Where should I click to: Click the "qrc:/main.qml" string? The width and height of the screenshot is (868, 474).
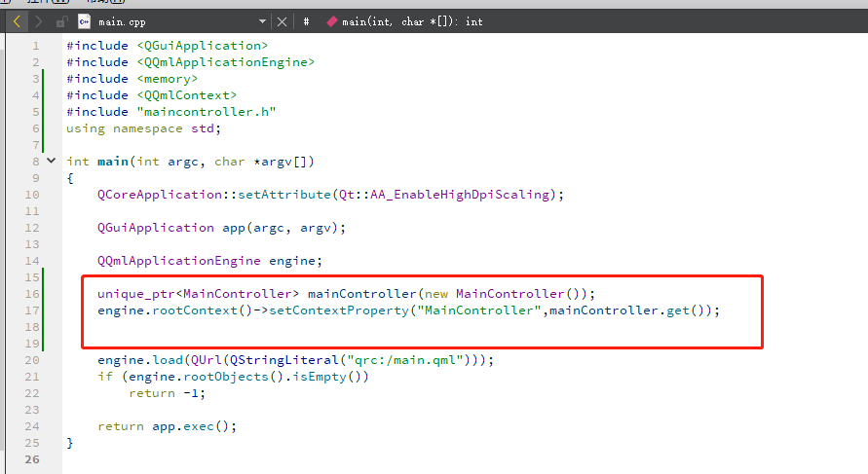(x=404, y=360)
